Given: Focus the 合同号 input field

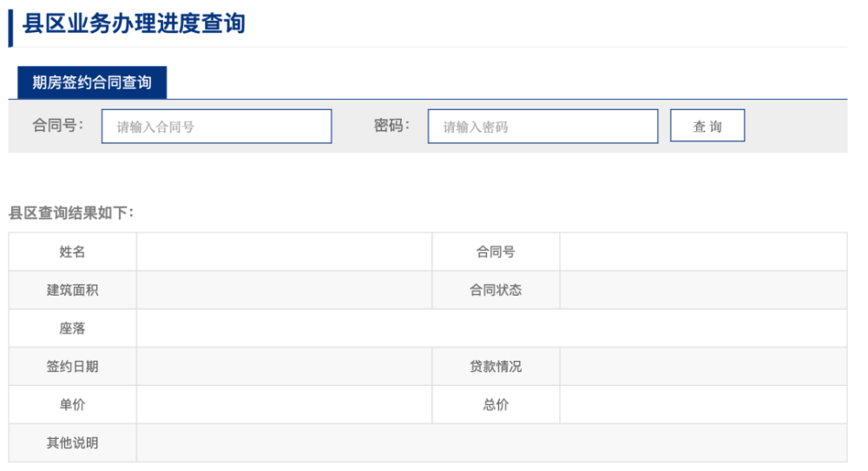Looking at the screenshot, I should [x=216, y=126].
